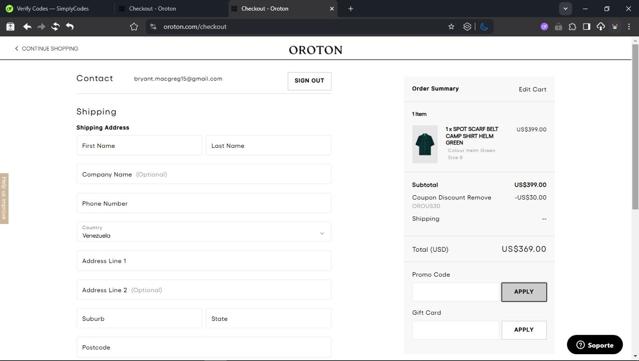Click the page vertical scrollbar
The height and width of the screenshot is (361, 639).
pyautogui.click(x=635, y=126)
